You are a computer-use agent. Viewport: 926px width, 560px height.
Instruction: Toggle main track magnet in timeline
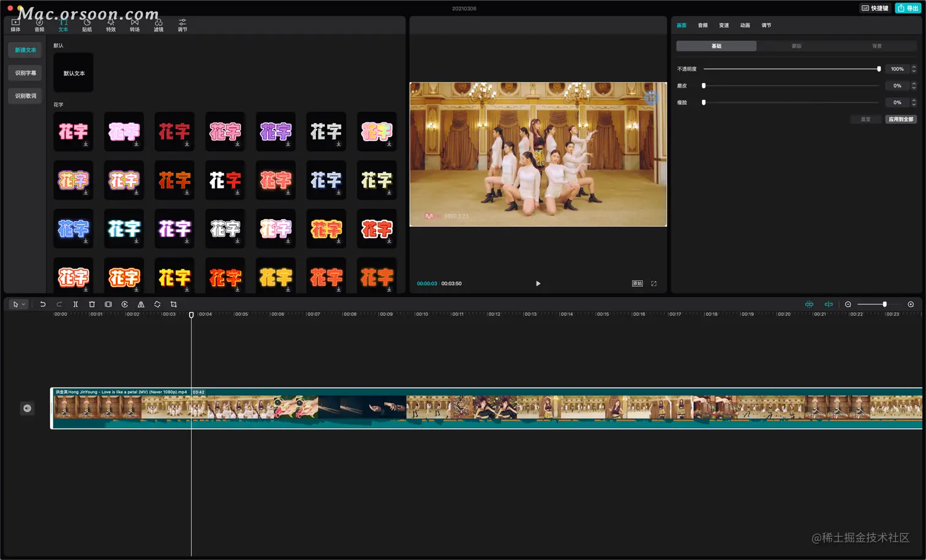pyautogui.click(x=809, y=304)
